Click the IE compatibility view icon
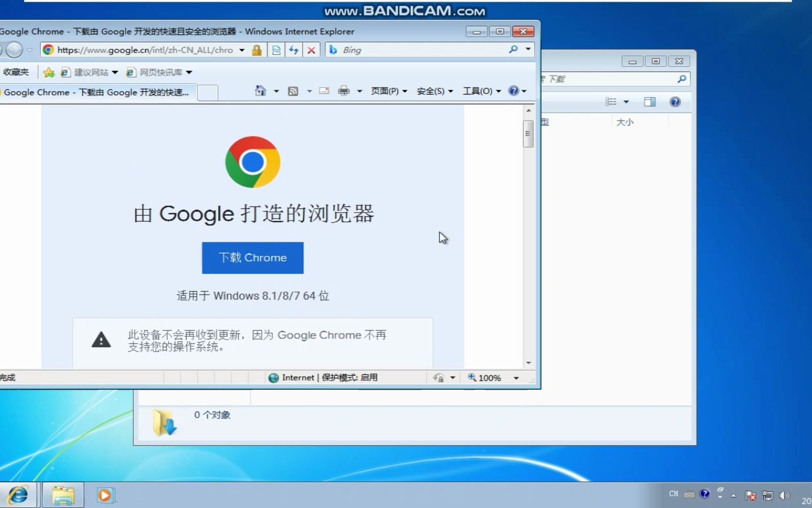Image resolution: width=812 pixels, height=508 pixels. [276, 50]
